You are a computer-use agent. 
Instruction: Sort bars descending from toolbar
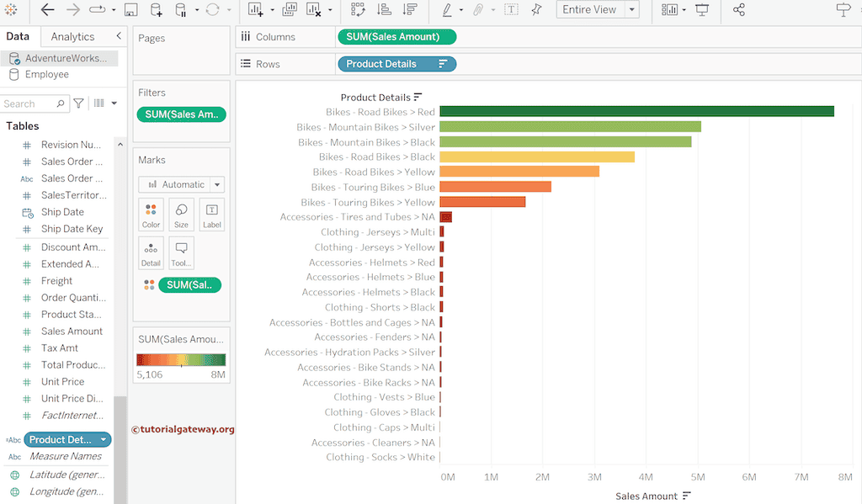coord(410,10)
